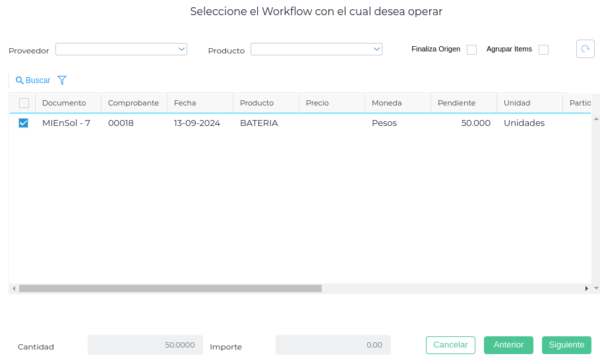Open the Proveedor dropdown
This screenshot has width=600, height=364.
tap(121, 49)
